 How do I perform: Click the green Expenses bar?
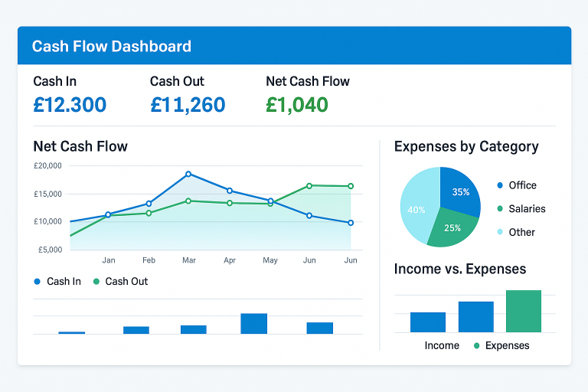[524, 312]
